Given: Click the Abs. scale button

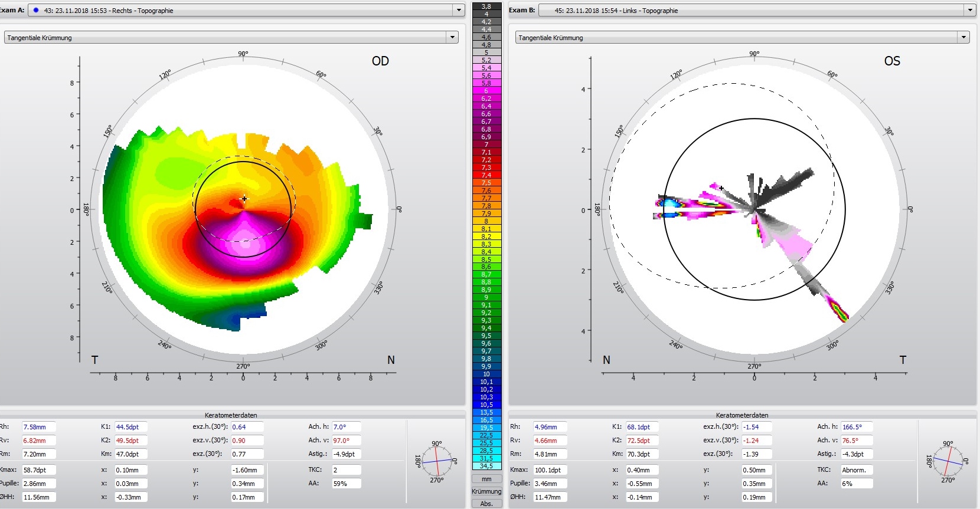Looking at the screenshot, I should 486,504.
